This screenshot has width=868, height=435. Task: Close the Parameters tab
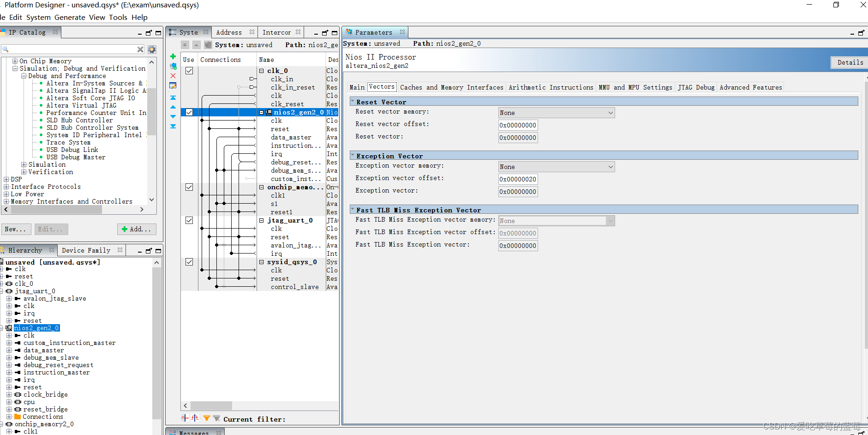tap(402, 32)
